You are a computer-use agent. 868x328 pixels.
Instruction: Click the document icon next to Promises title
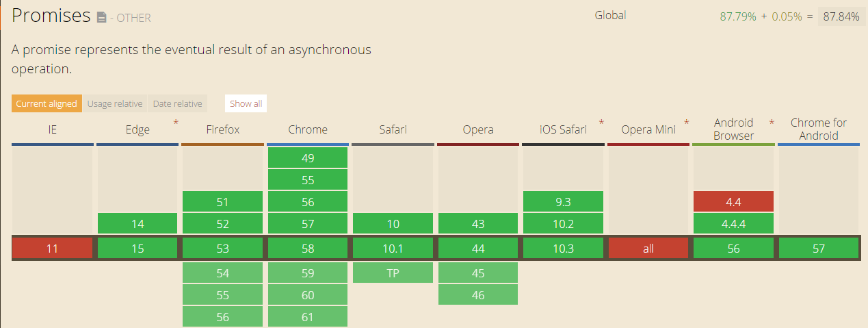coord(101,18)
